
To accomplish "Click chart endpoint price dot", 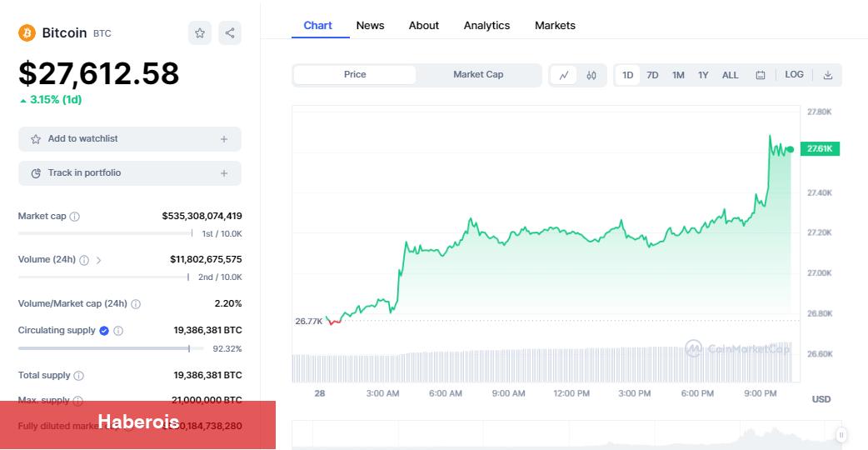I will pos(791,149).
